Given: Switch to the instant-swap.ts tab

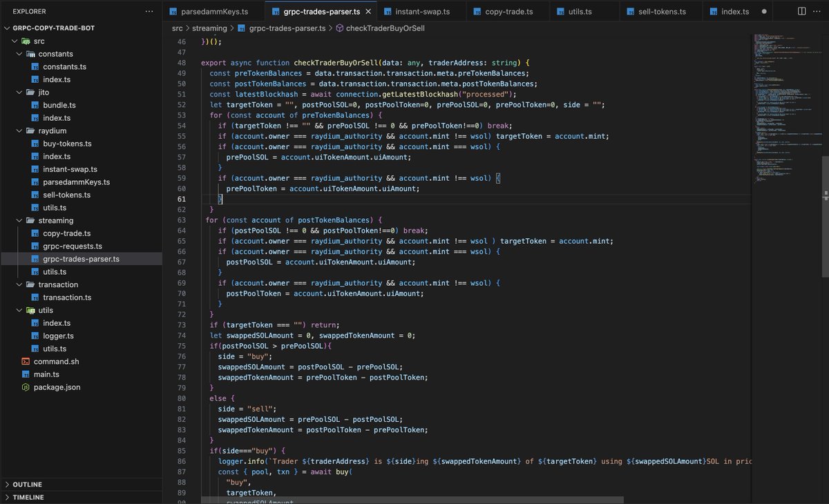Looking at the screenshot, I should (422, 12).
